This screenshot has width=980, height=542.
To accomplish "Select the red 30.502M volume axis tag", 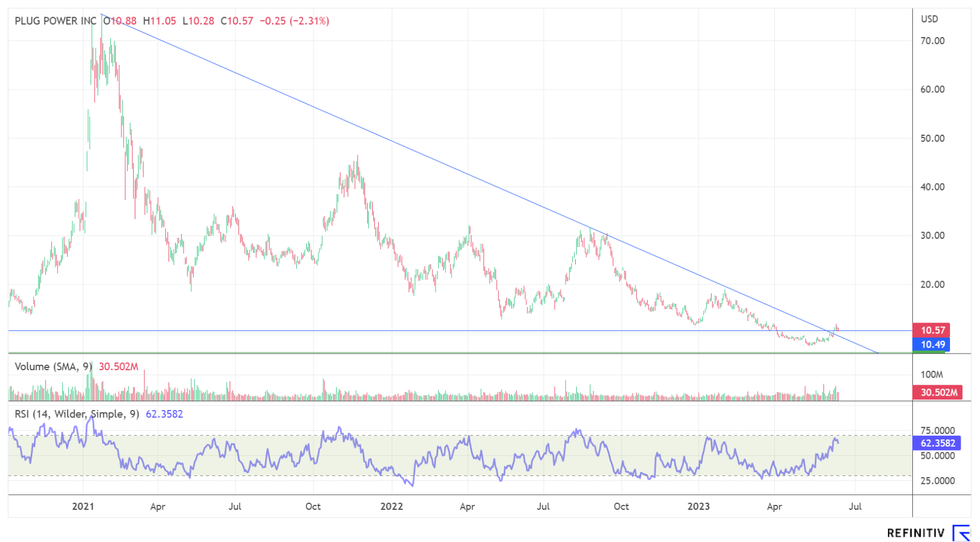I will pos(938,392).
